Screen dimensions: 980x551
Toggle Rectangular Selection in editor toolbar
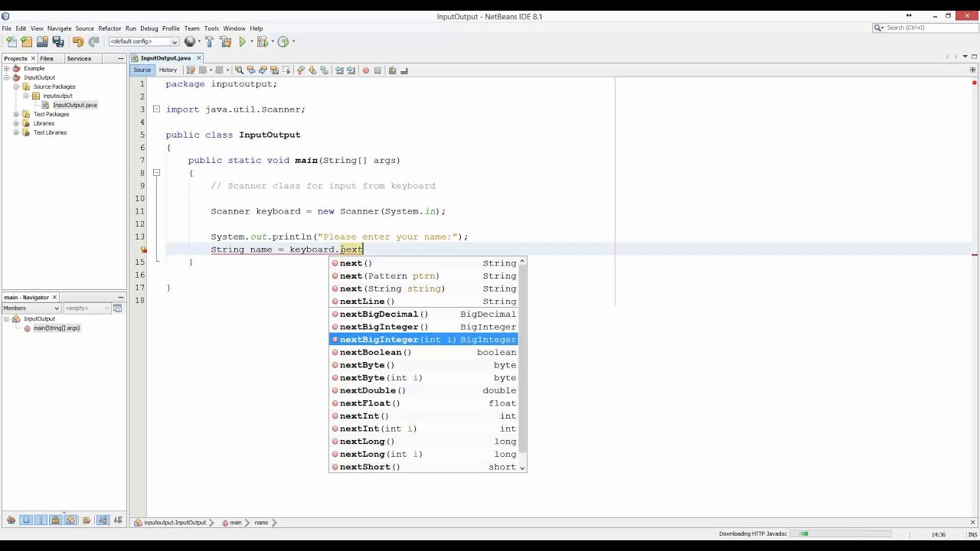coord(286,70)
